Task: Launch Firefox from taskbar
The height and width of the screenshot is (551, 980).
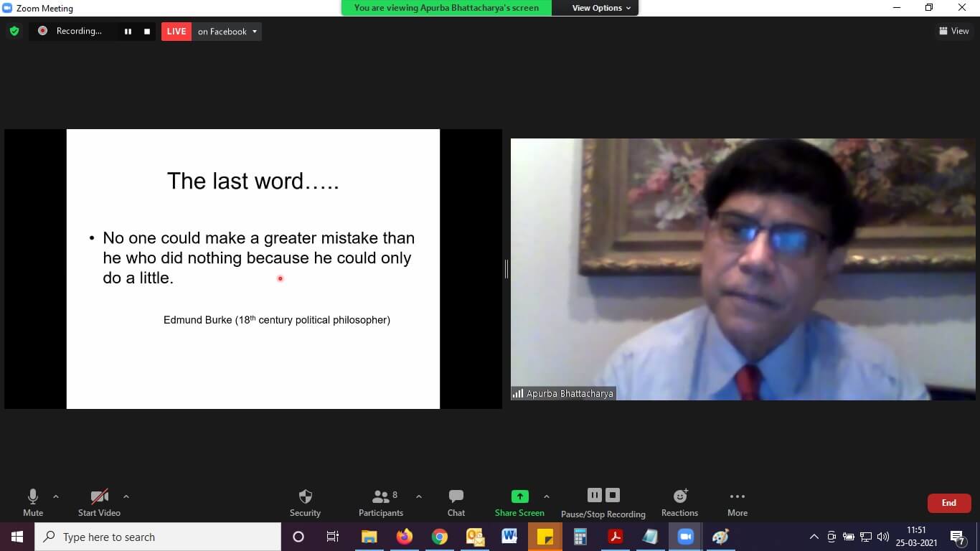Action: (405, 537)
